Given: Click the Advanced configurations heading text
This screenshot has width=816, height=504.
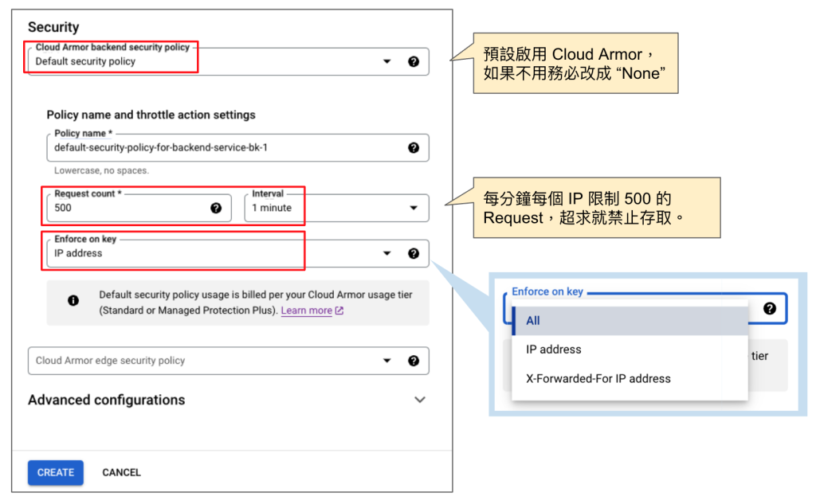Looking at the screenshot, I should 107,400.
